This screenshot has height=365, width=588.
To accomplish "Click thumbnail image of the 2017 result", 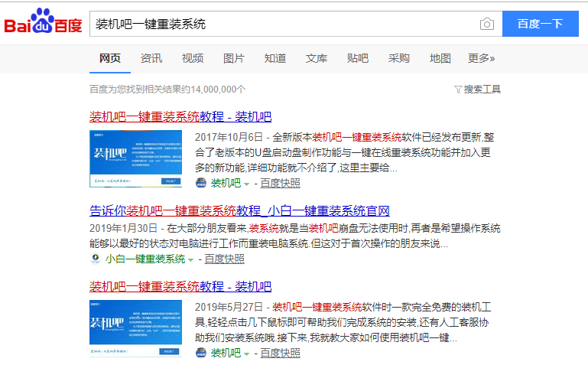I will click(x=135, y=158).
